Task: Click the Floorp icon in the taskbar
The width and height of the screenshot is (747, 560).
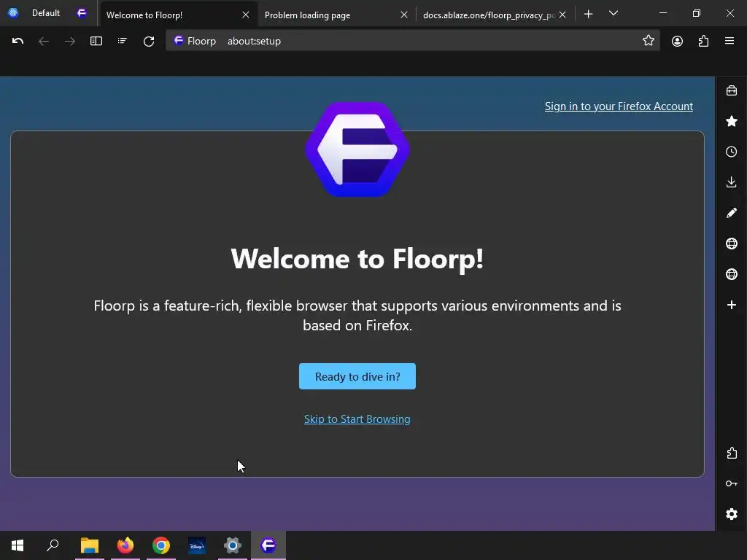Action: click(x=268, y=545)
